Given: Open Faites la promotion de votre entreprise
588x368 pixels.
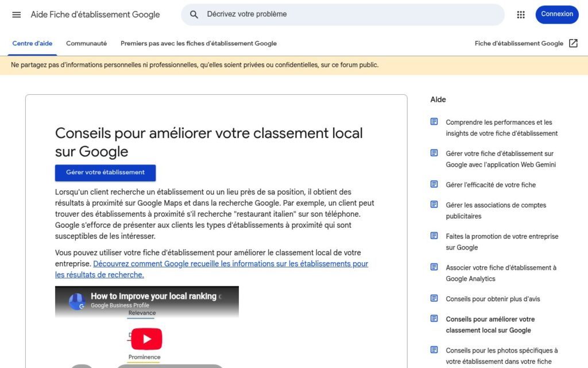Looking at the screenshot, I should pyautogui.click(x=502, y=242).
